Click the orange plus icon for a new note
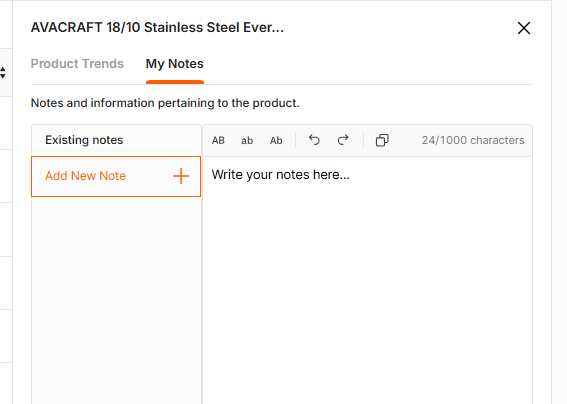This screenshot has height=404, width=567. pyautogui.click(x=181, y=176)
